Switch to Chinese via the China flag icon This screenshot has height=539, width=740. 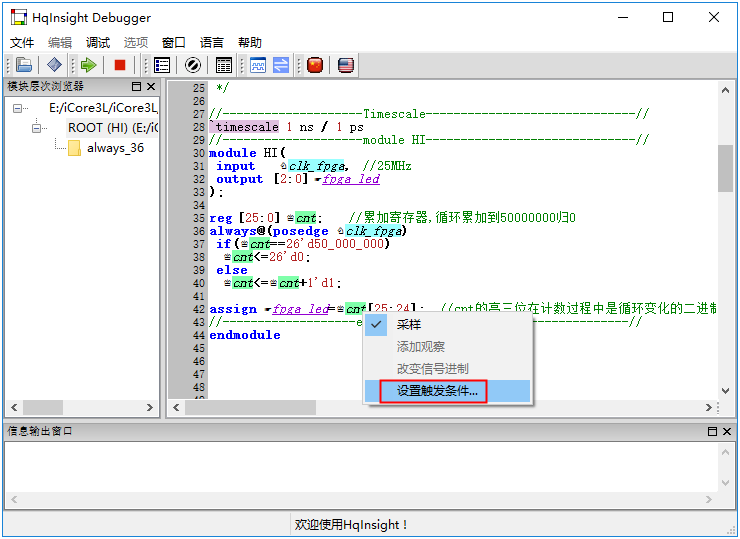pyautogui.click(x=315, y=65)
